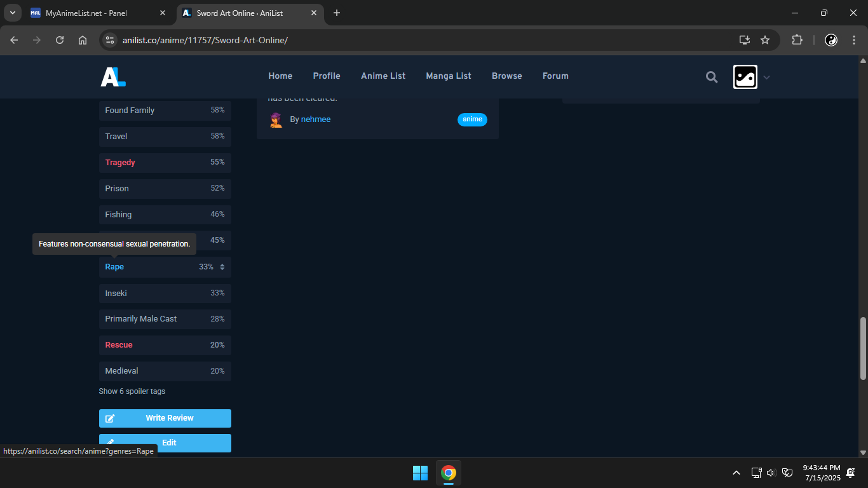This screenshot has height=488, width=868.
Task: Click the blue anime badge
Action: click(472, 119)
